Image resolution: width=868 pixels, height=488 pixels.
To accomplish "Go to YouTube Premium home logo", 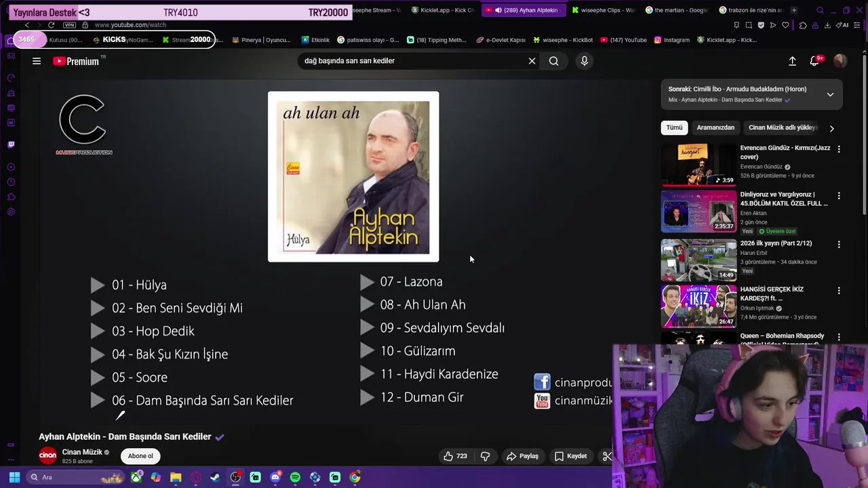I will click(76, 61).
